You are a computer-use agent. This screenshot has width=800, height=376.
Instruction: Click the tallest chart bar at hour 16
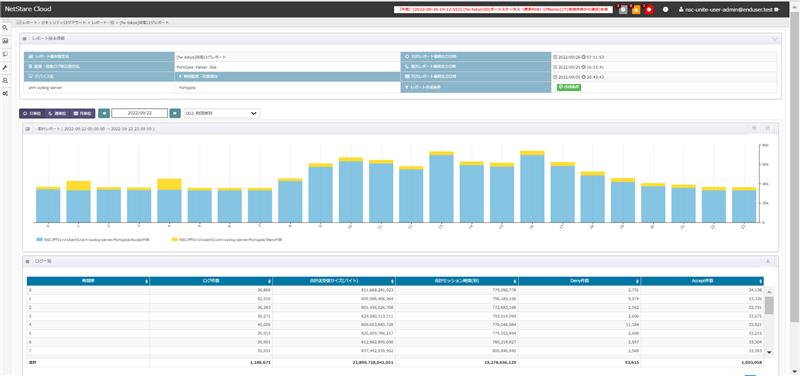pyautogui.click(x=532, y=187)
